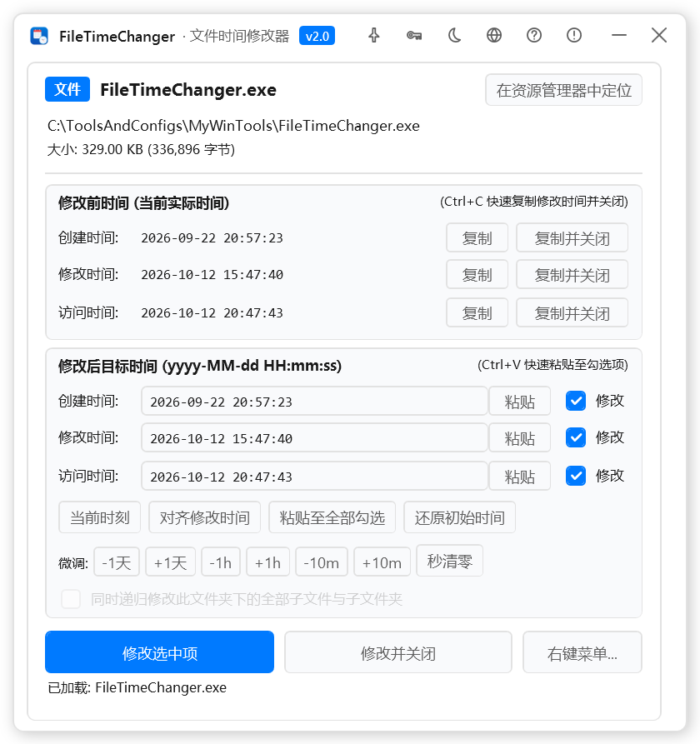Click the +10m adjustment button

tap(382, 562)
